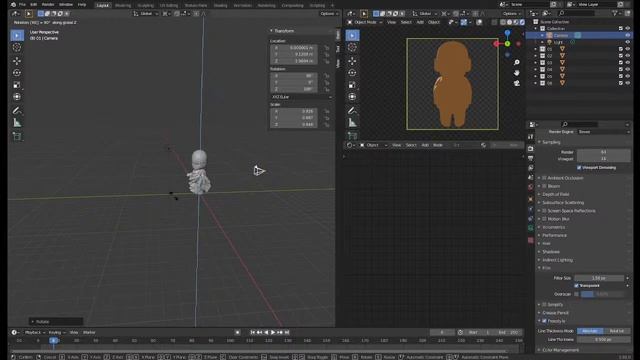Click the Filter Size value field
The width and height of the screenshot is (640, 360).
click(x=599, y=278)
